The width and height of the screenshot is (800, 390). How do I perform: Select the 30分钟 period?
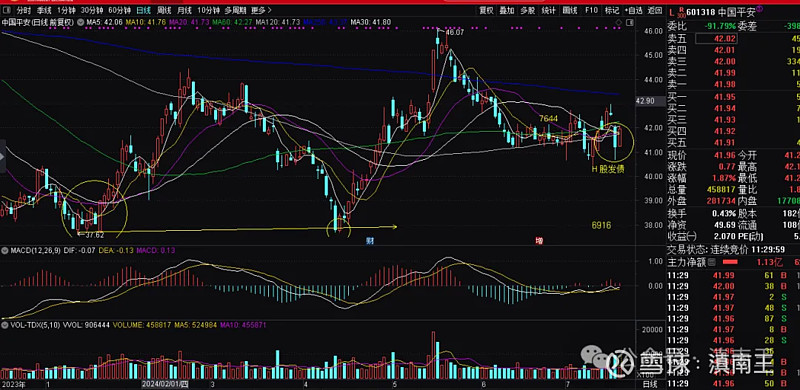[92, 10]
